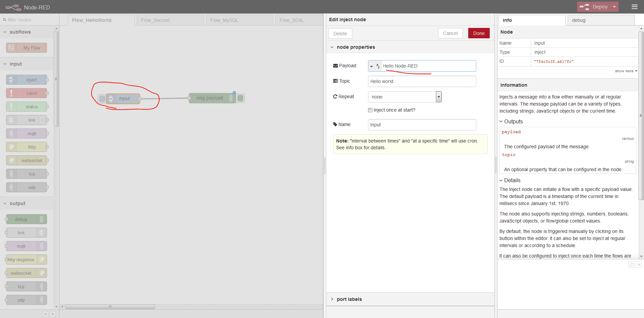
Task: Expand the port labels section
Action: point(349,299)
